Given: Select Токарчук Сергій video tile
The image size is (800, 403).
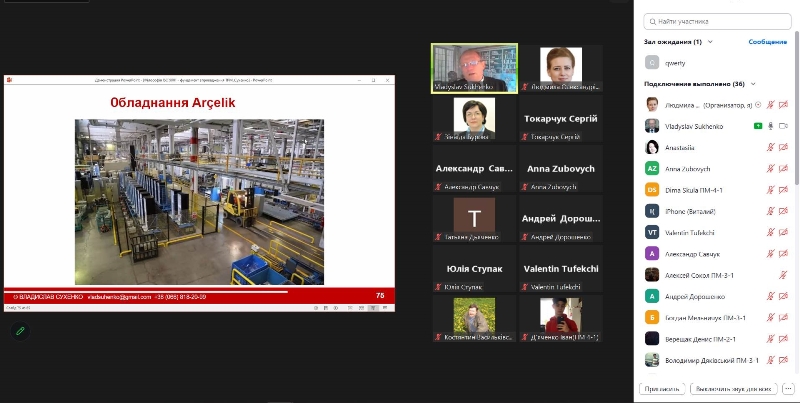Looking at the screenshot, I should (561, 118).
